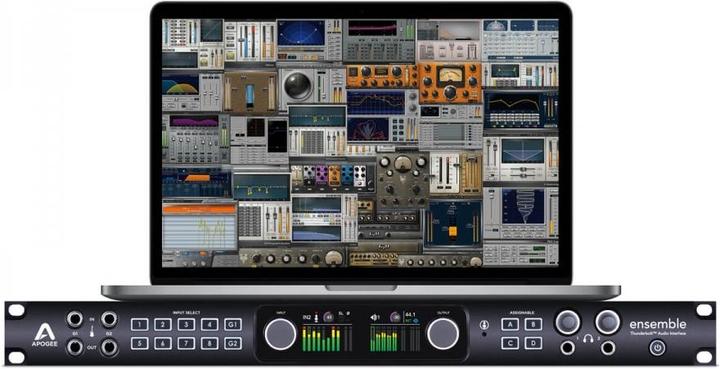Screen dimensions: 720x369
Task: Open the blue spiral helix plugin thumbnail
Action: 521,213
